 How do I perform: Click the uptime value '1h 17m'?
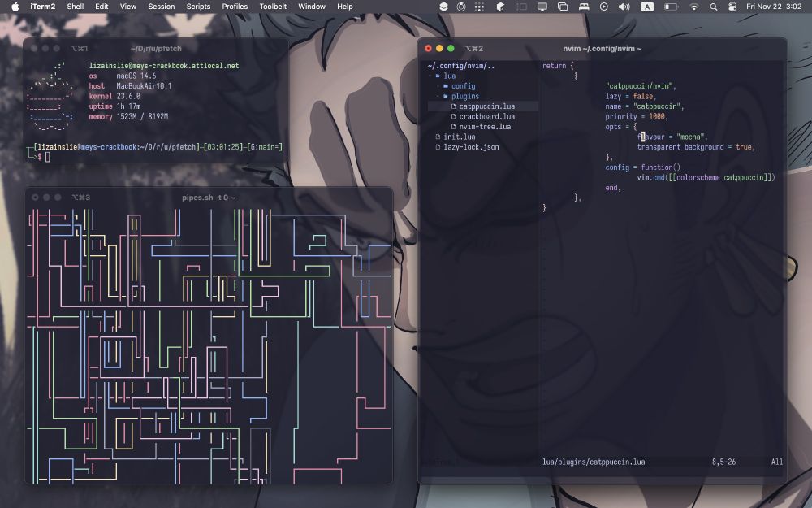[128, 106]
